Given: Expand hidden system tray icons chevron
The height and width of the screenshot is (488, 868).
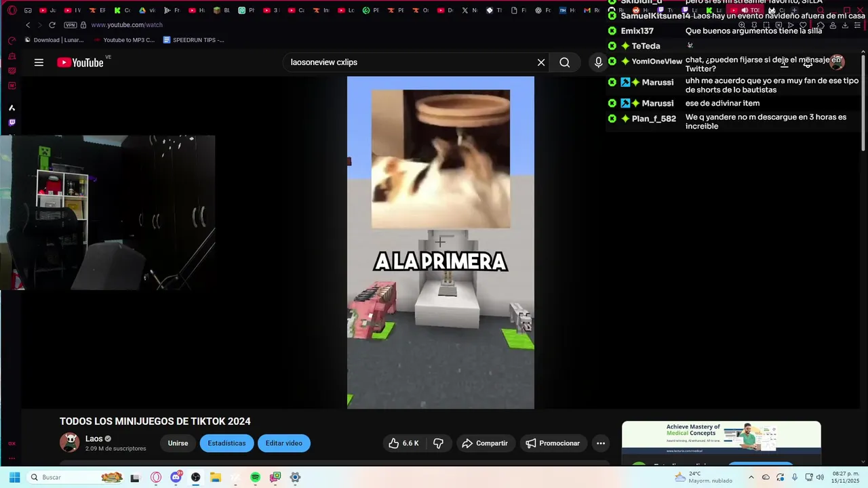Looking at the screenshot, I should pos(751,477).
